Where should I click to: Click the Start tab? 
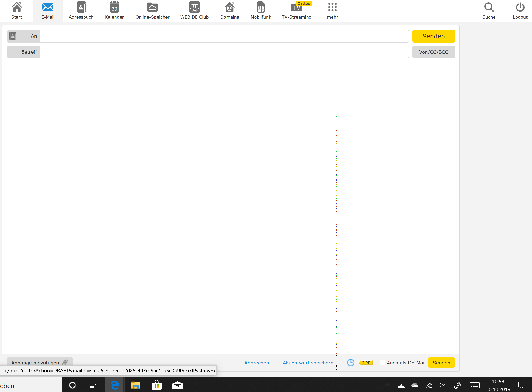coord(16,10)
